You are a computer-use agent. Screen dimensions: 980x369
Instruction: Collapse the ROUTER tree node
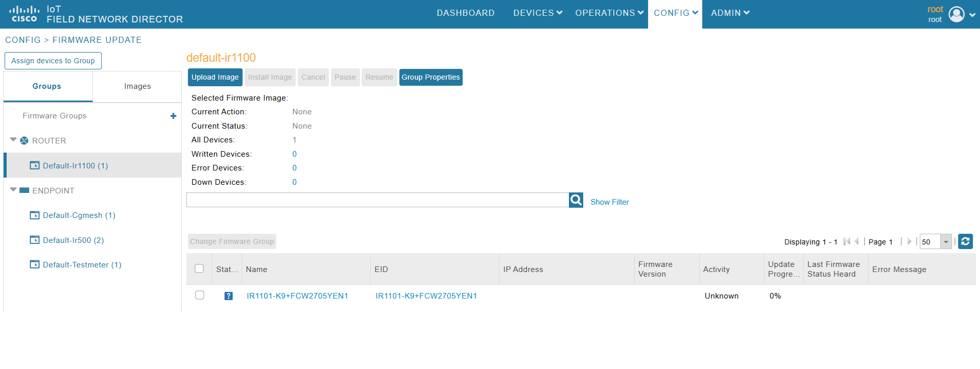[x=13, y=139]
